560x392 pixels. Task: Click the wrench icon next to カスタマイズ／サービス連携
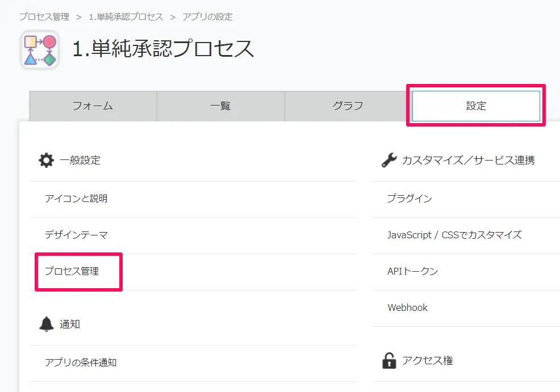(x=389, y=160)
